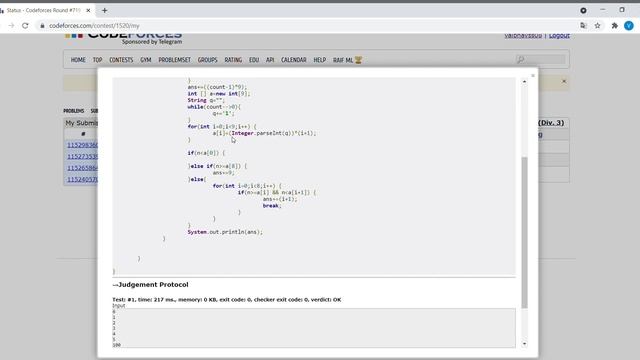The width and height of the screenshot is (640, 360).
Task: Click the 'String q="";' code line
Action: pos(206,100)
